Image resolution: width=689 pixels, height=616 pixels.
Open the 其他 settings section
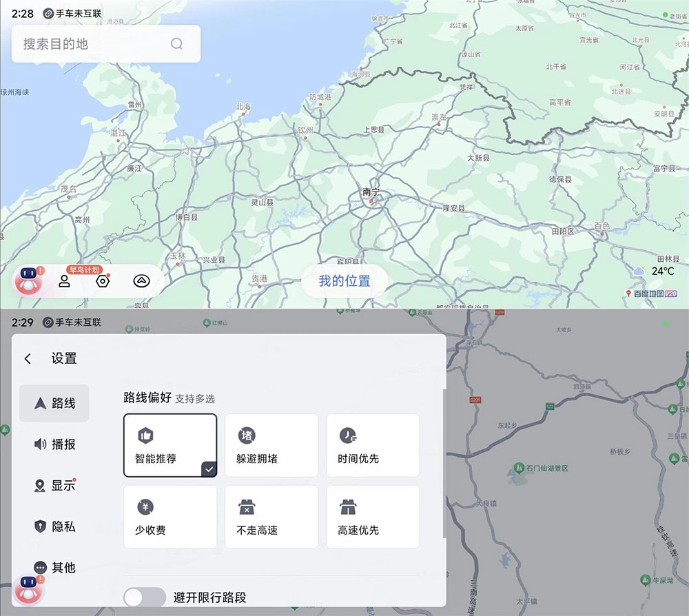[x=55, y=568]
